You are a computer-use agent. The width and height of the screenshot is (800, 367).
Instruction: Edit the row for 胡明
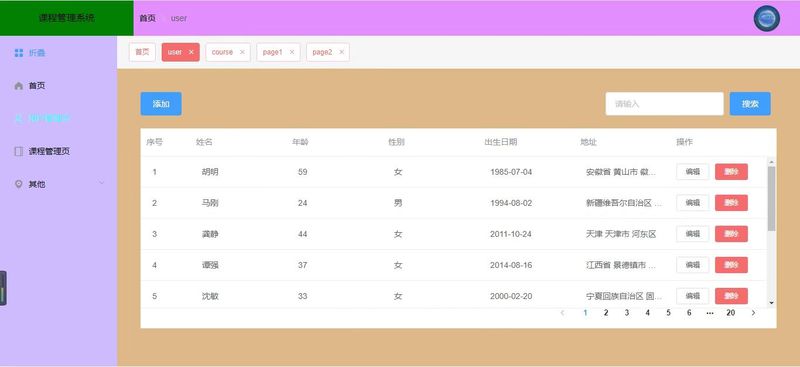693,172
